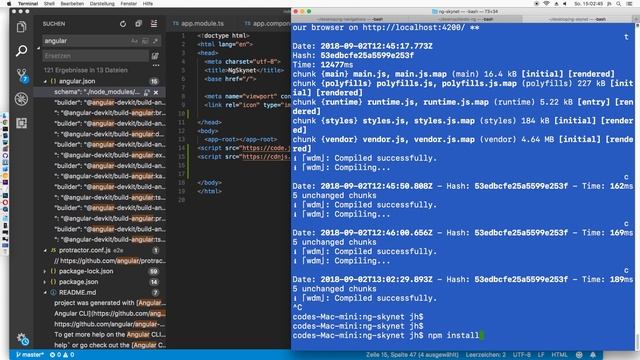The width and height of the screenshot is (640, 360).
Task: Open the Terminal menu in the menu bar
Action: click(x=28, y=3)
